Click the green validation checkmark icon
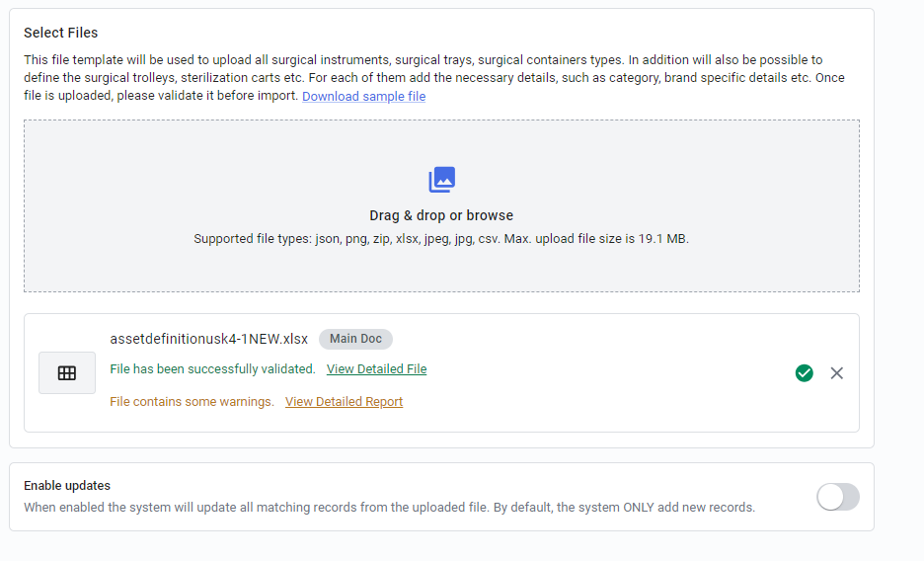This screenshot has height=561, width=924. pyautogui.click(x=804, y=373)
